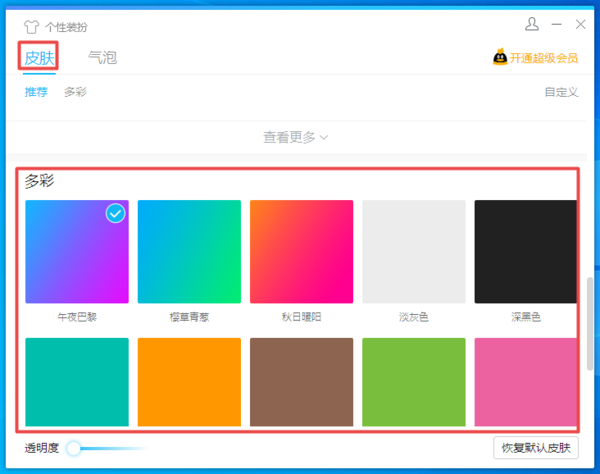
Task: Select the 推荐 sub-category
Action: (x=36, y=92)
